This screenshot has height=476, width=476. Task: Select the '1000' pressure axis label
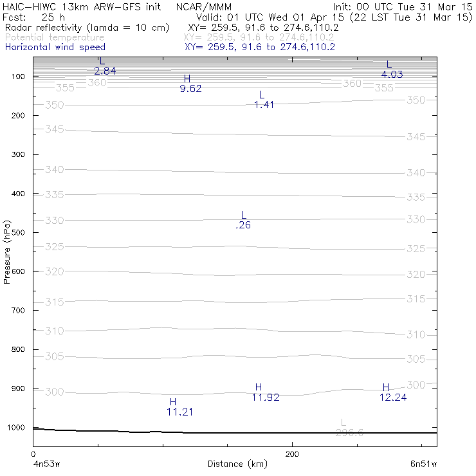(16, 428)
